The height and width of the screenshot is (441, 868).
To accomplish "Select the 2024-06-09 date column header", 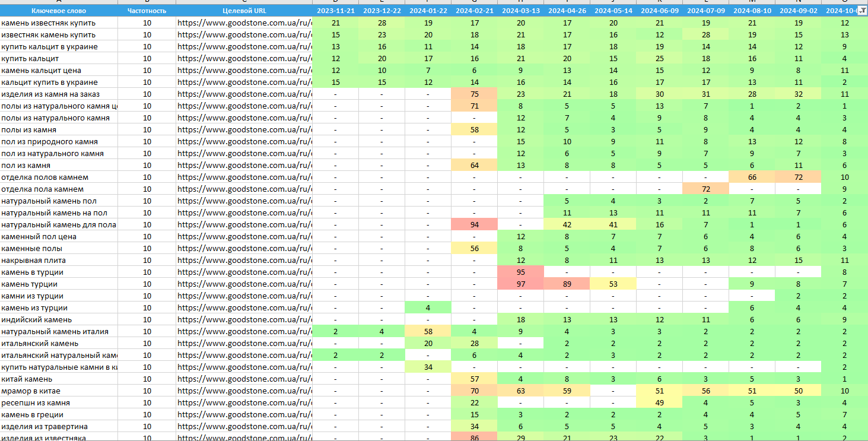I will [x=659, y=11].
